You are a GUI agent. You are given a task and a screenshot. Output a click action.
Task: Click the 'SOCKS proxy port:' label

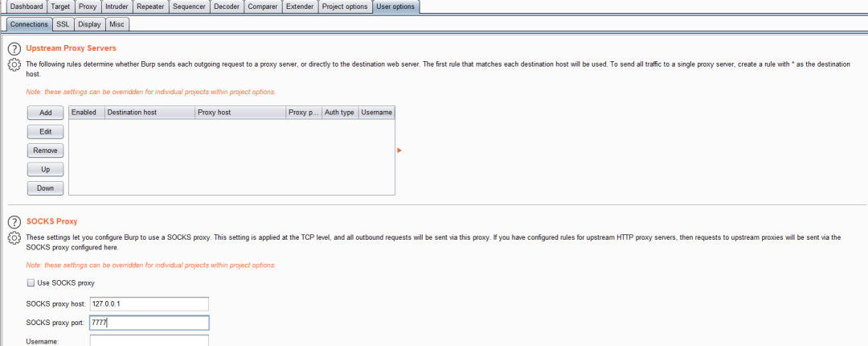pos(55,323)
